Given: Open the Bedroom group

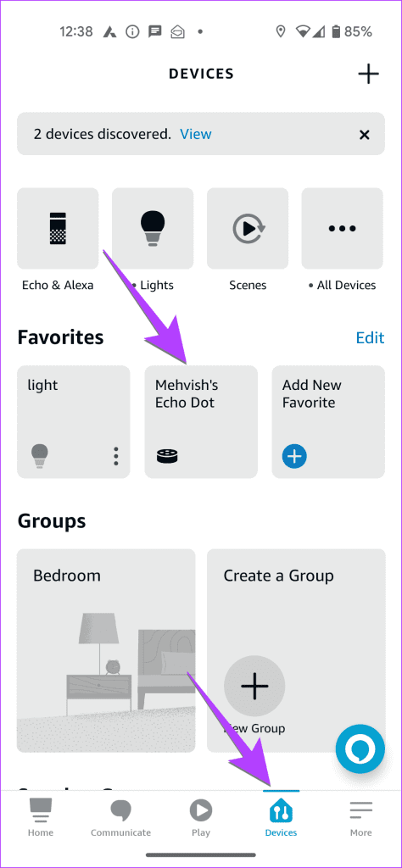Looking at the screenshot, I should (106, 650).
